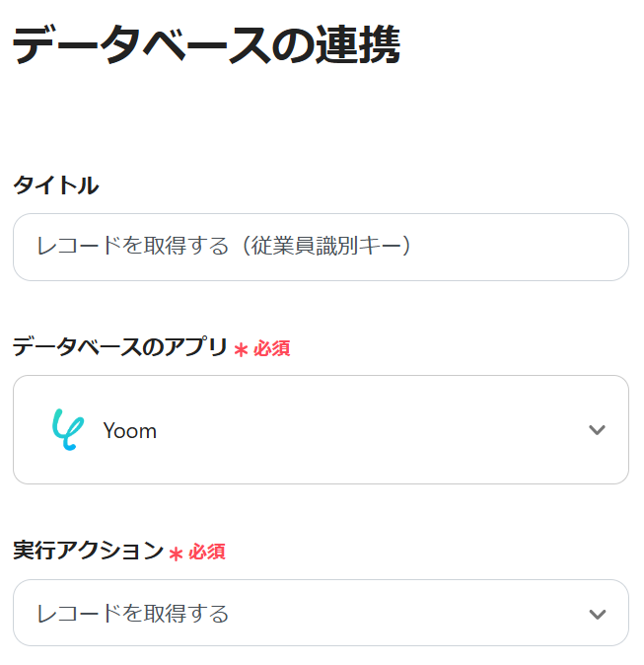Click the 実行アクション label
This screenshot has width=644, height=665.
[88, 552]
